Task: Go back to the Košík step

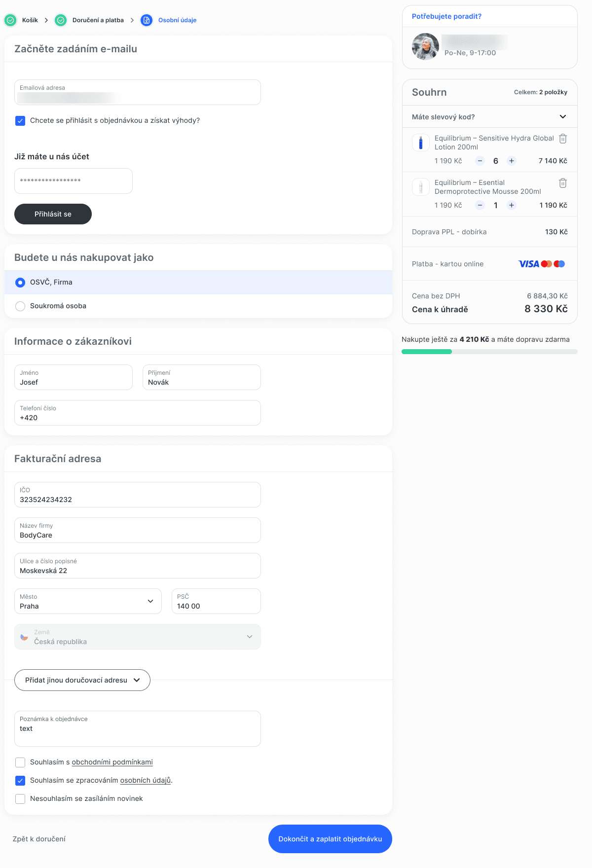Action: pyautogui.click(x=30, y=20)
